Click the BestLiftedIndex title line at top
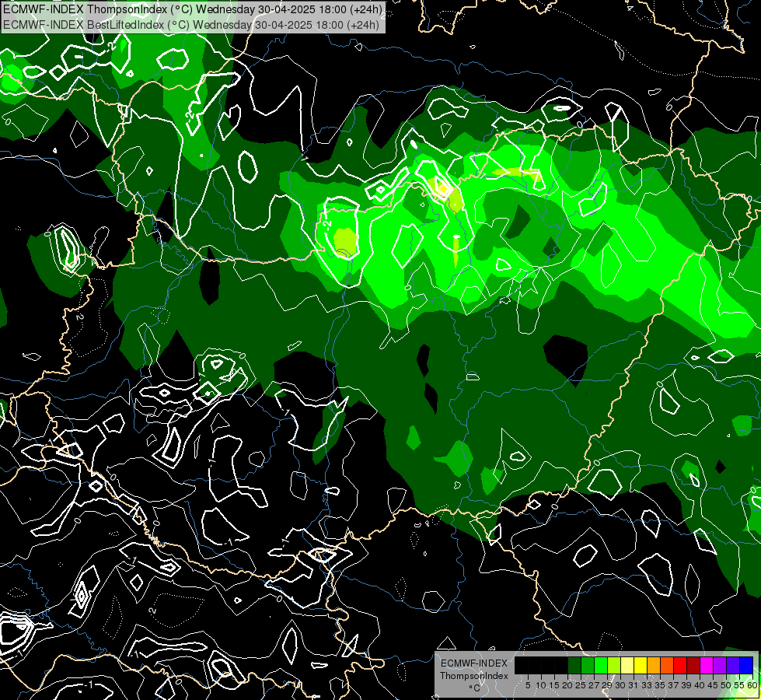This screenshot has height=700, width=761. (191, 25)
